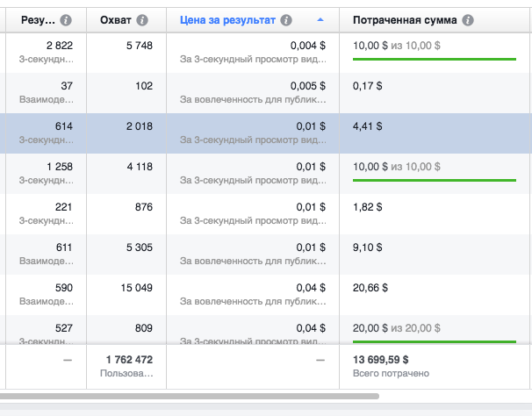Select spent amount 1,82 $
The height and width of the screenshot is (416, 532).
(368, 207)
